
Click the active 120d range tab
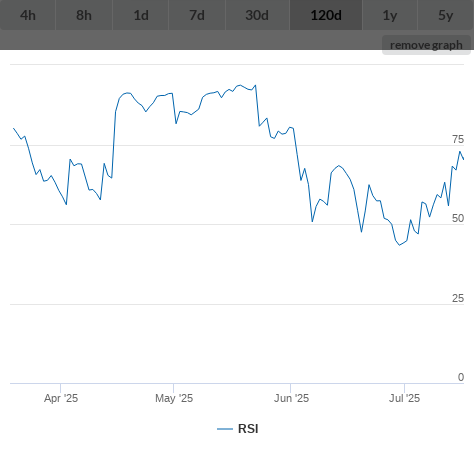[326, 15]
